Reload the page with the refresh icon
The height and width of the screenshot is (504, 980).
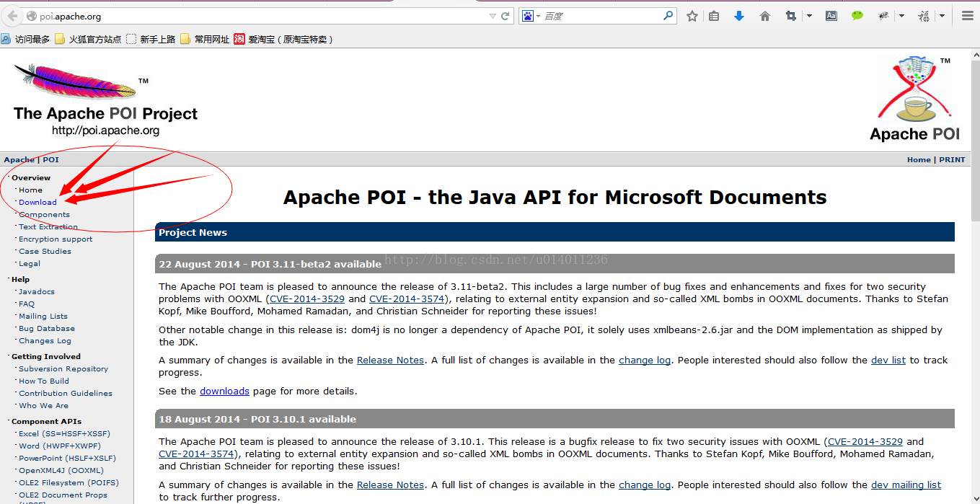(506, 16)
